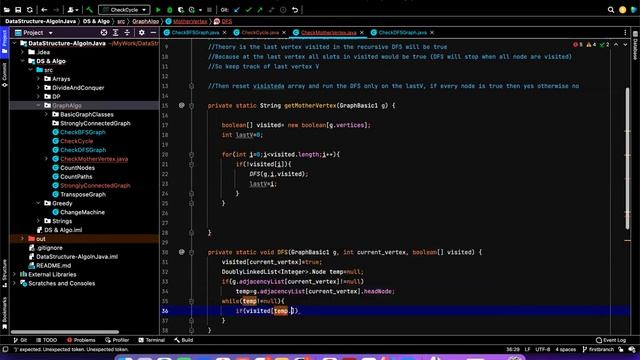Toggle the Database tool window stripe
Image resolution: width=640 pixels, height=360 pixels.
tap(636, 45)
